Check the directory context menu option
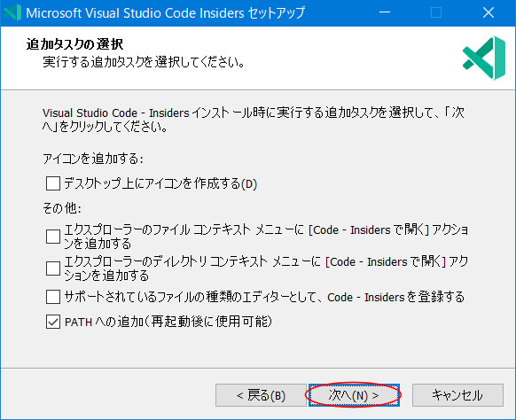 coord(53,268)
